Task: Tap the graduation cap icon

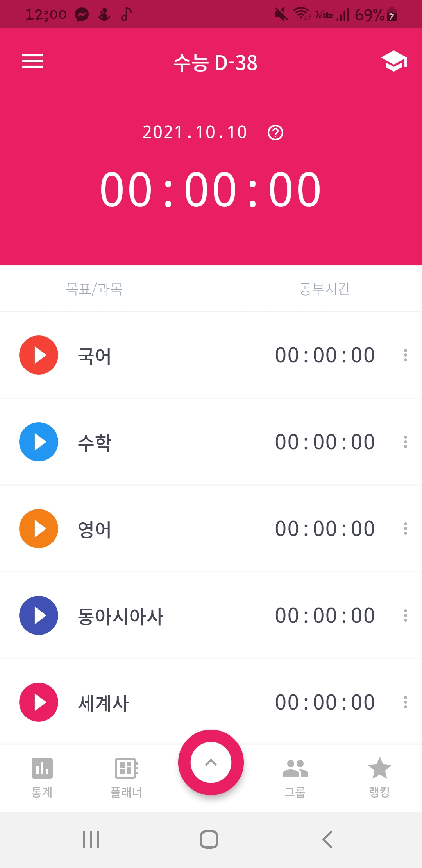Action: click(394, 61)
